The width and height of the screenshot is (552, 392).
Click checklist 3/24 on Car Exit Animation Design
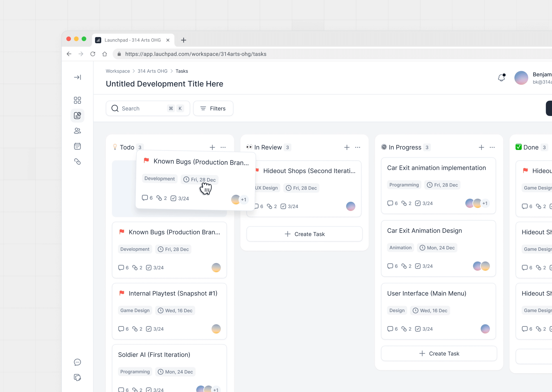tap(424, 266)
